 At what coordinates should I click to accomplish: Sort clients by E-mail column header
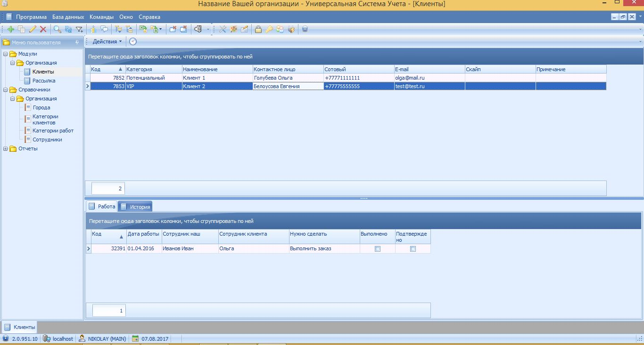pyautogui.click(x=429, y=69)
